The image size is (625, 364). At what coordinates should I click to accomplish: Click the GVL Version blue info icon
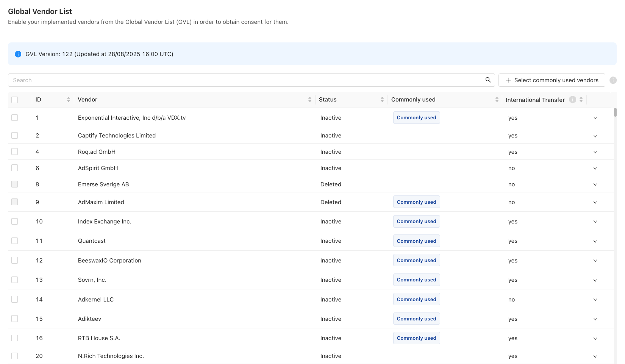tap(18, 54)
